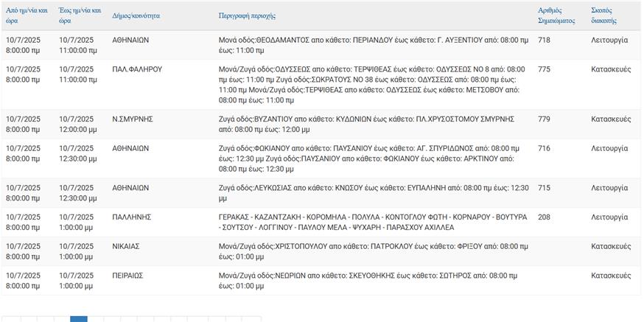Screen dimensions: 644x322
Task: Click the highlighted blue pagination button
Action: pos(78,318)
